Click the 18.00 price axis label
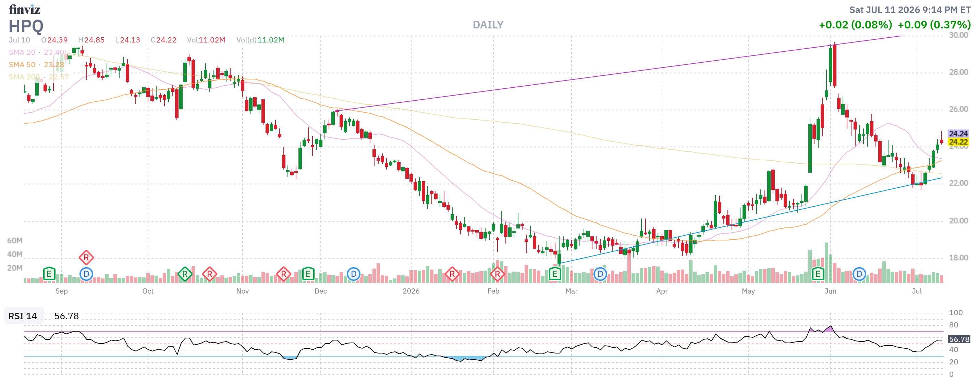 click(958, 258)
